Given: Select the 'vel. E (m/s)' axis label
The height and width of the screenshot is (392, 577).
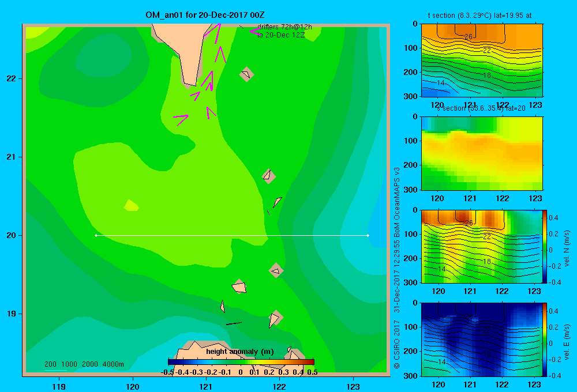Looking at the screenshot, I should click(x=567, y=342).
